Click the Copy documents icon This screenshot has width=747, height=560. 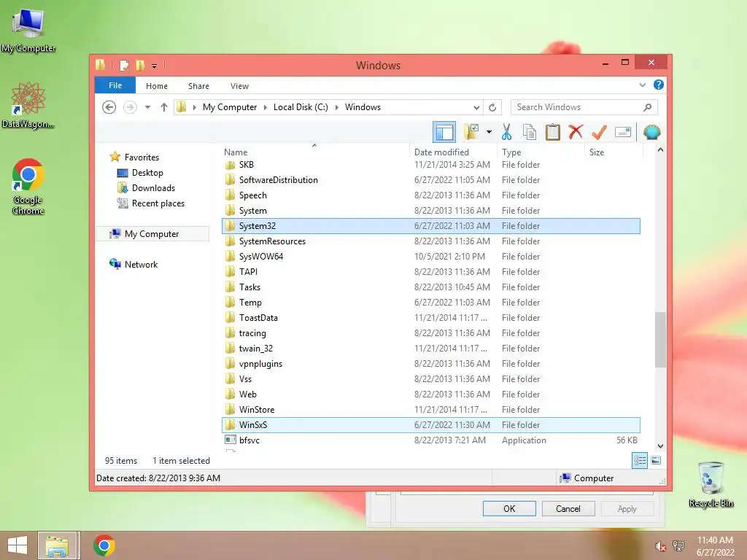coord(530,132)
